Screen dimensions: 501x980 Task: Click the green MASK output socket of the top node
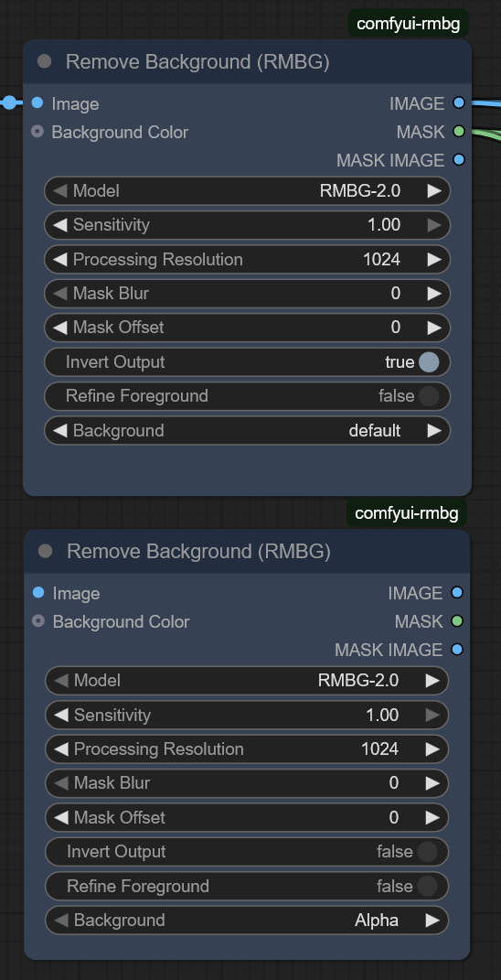[x=459, y=131]
